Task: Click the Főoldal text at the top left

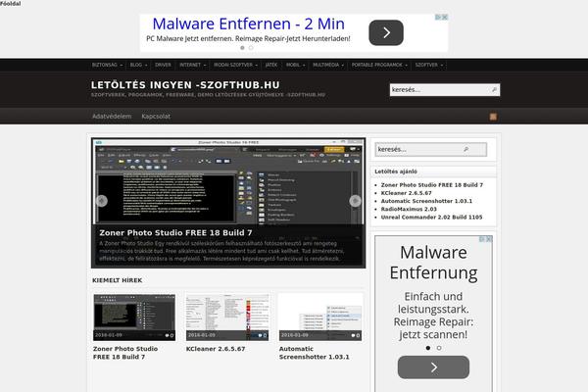Action: pyautogui.click(x=11, y=4)
